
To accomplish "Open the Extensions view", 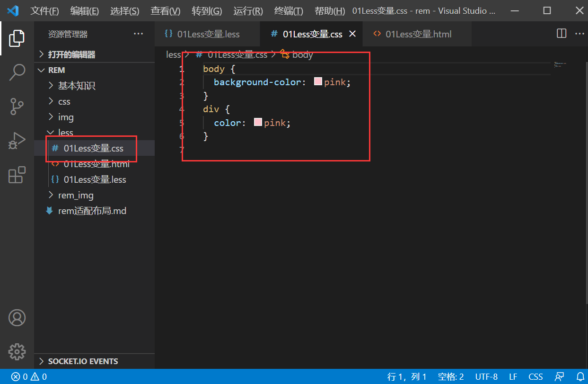I will (x=17, y=175).
